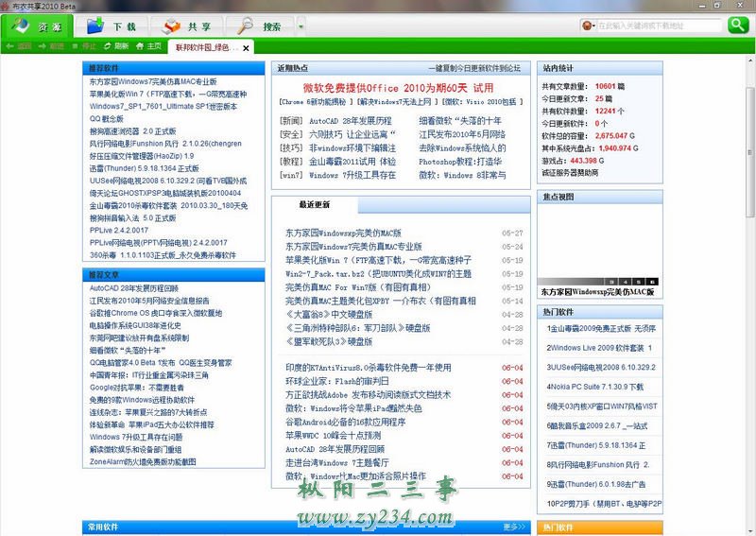Open article QQ电脑管家4.0 Beta 1发布
This screenshot has height=536, width=756.
tap(161, 362)
